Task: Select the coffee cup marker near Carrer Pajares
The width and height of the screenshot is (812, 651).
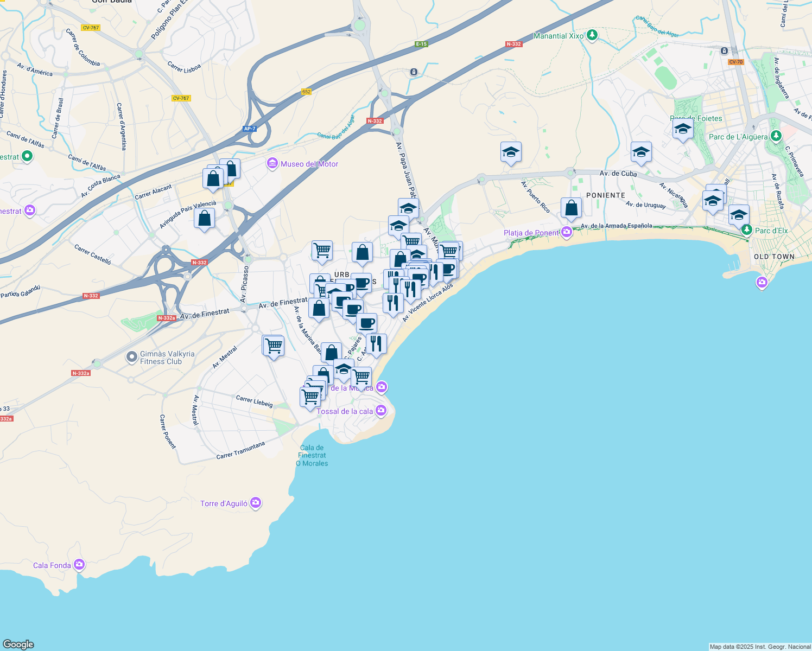Action: (366, 324)
